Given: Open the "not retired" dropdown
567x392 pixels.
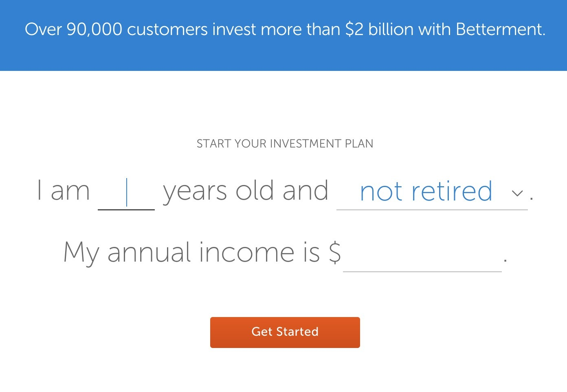Looking at the screenshot, I should (x=426, y=192).
